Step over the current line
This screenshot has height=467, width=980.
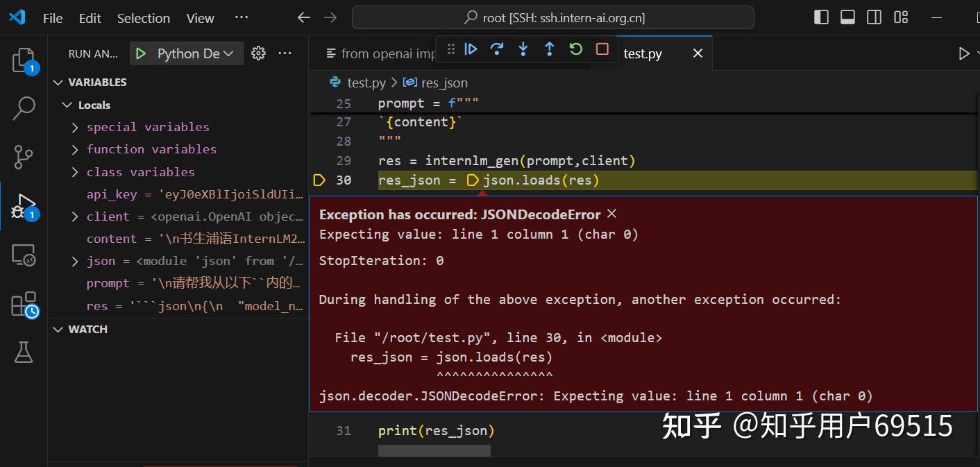[496, 49]
